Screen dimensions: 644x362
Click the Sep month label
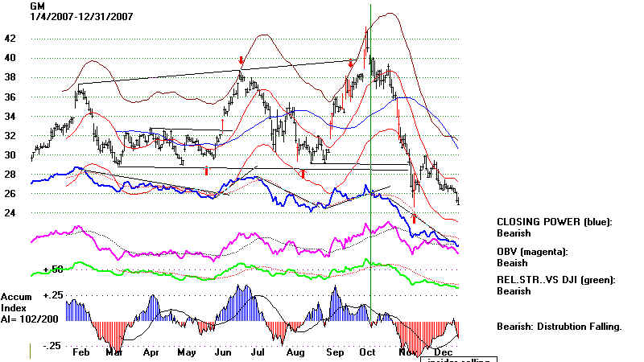pos(335,352)
